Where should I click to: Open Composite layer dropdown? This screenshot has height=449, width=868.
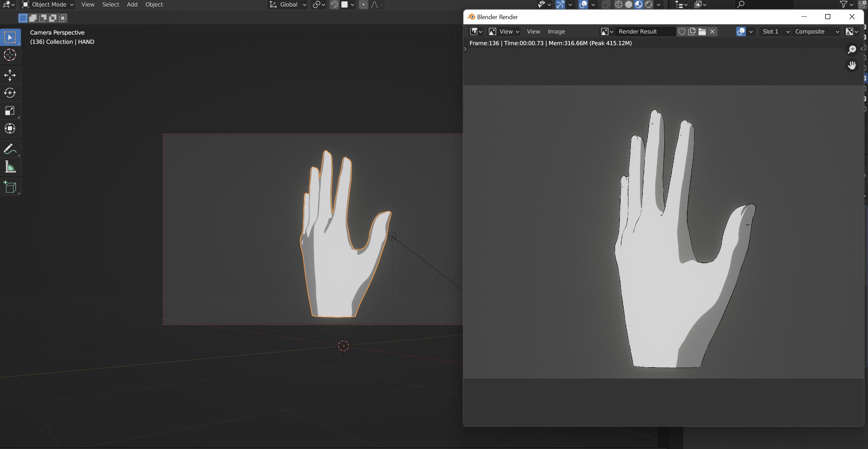[x=817, y=31]
